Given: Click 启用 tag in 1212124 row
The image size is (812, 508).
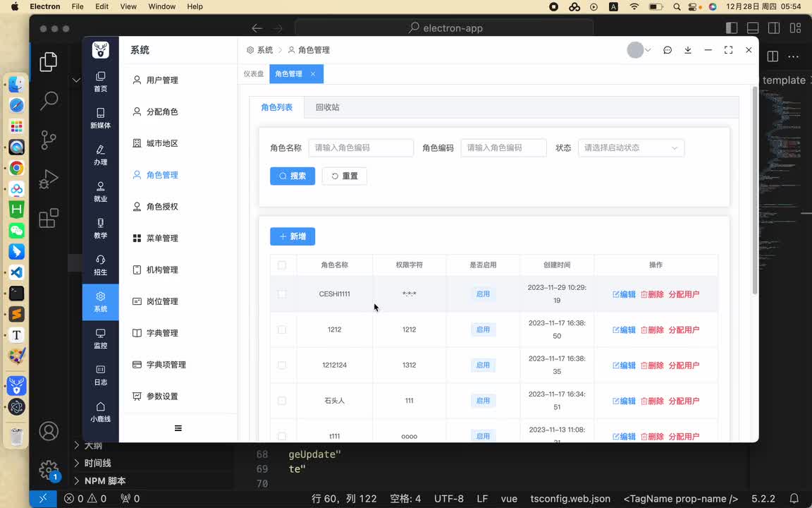Looking at the screenshot, I should coord(483,365).
